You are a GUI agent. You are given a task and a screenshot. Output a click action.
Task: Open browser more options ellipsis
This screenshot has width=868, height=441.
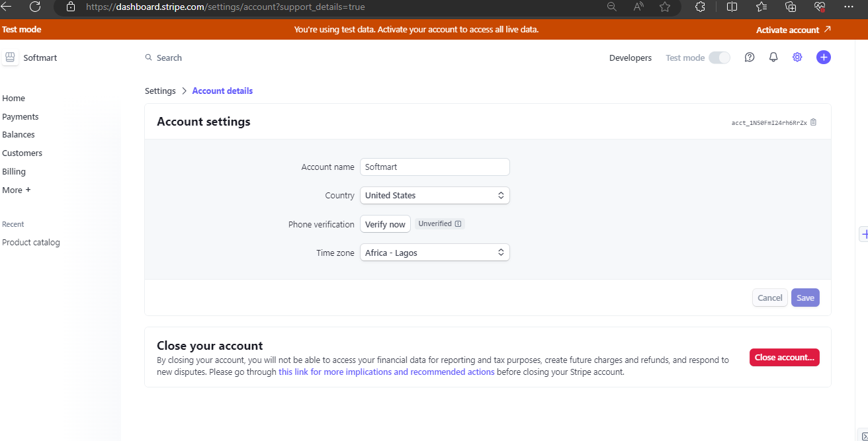pyautogui.click(x=849, y=7)
